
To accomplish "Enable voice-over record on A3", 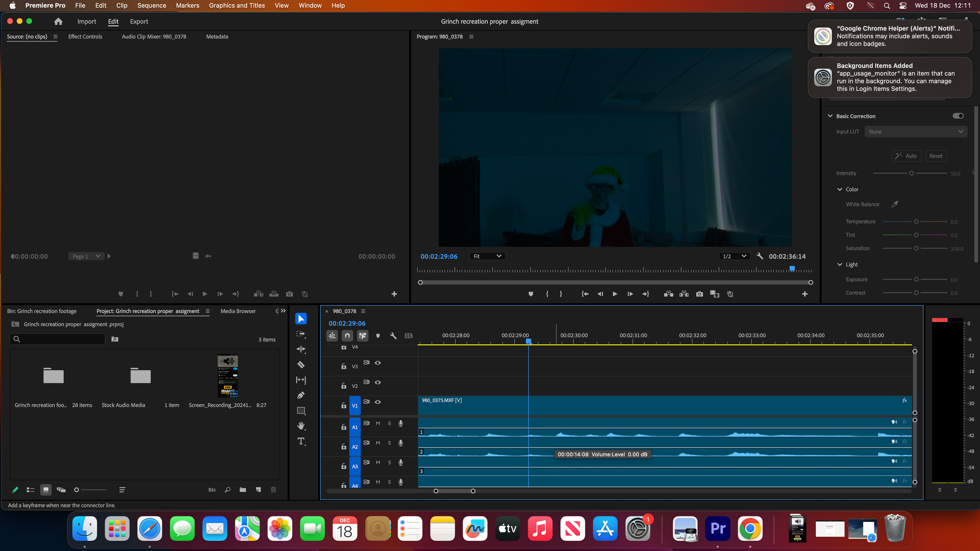I will [x=401, y=462].
